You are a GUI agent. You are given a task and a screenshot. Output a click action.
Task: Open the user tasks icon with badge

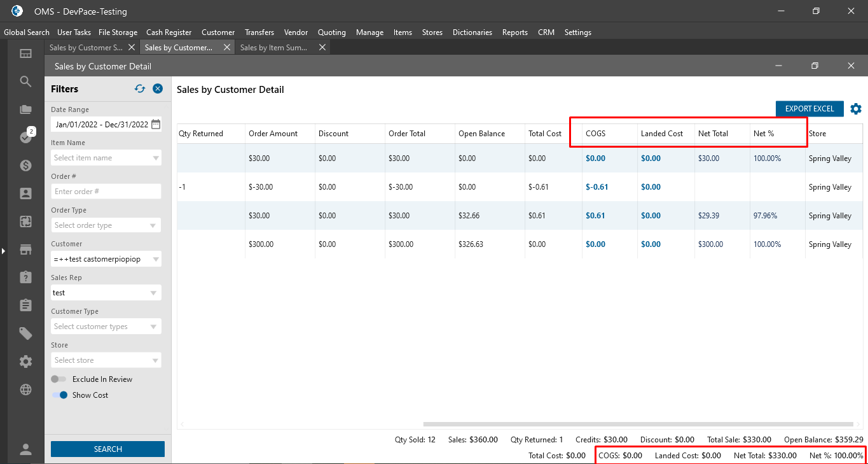(x=26, y=137)
